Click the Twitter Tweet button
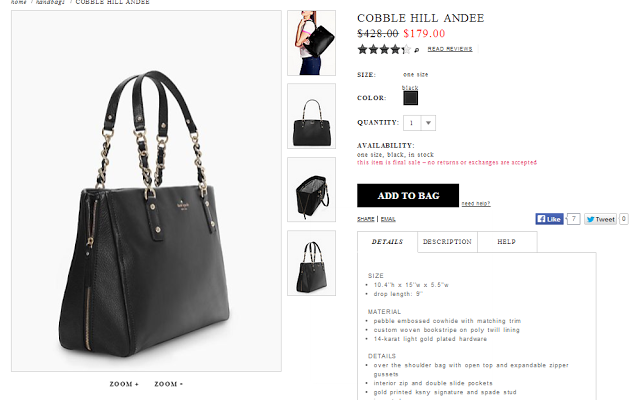 (x=600, y=219)
